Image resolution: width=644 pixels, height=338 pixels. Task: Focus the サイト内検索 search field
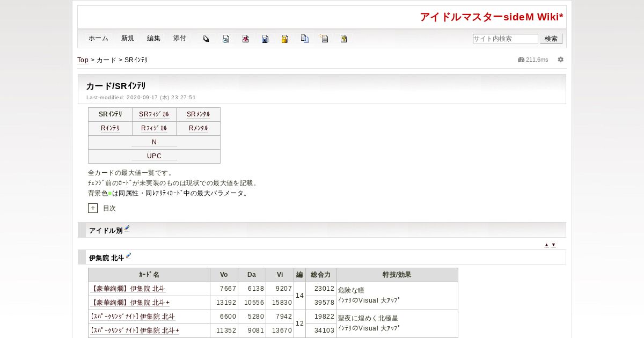tap(505, 39)
